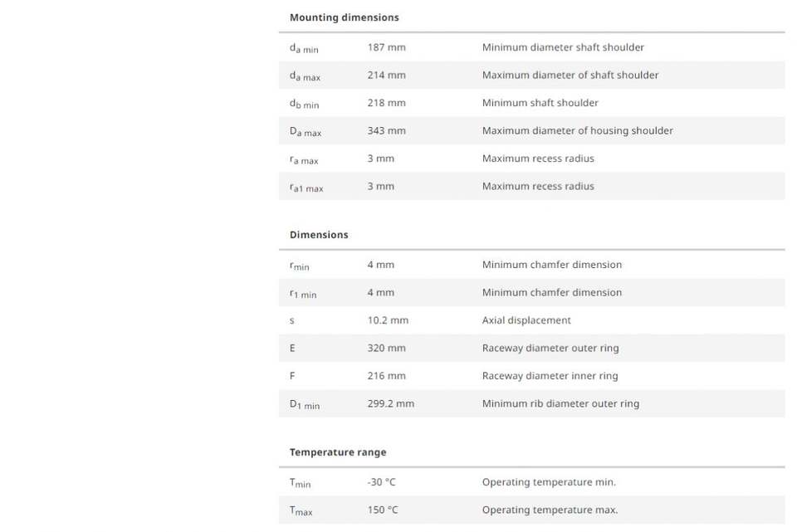This screenshot has height=532, width=797.
Task: Select the -30 °C temperature value
Action: point(382,482)
